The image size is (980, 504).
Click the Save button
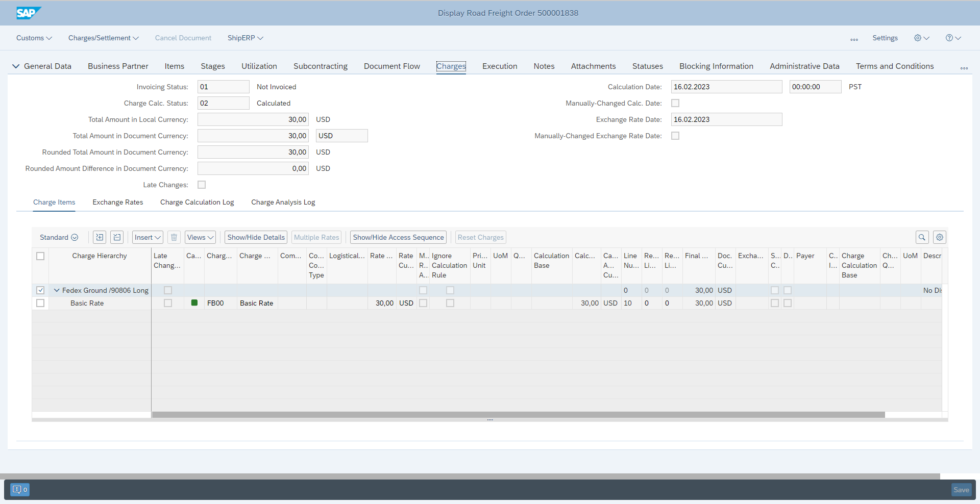[x=961, y=490]
